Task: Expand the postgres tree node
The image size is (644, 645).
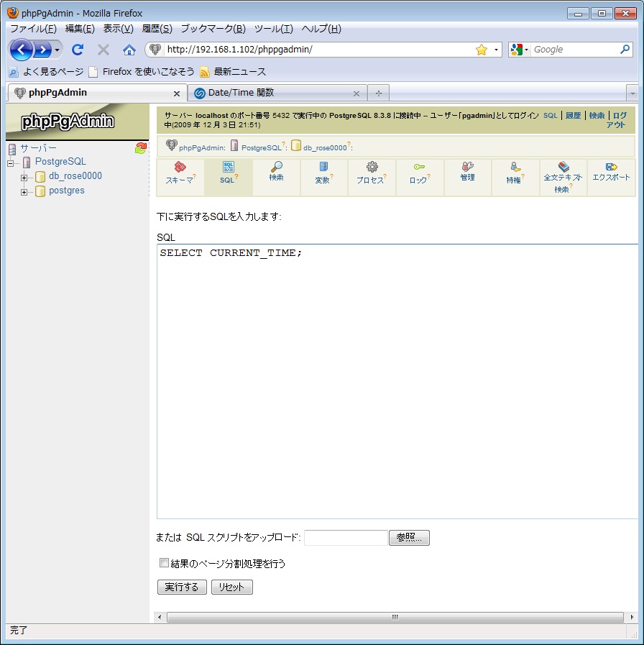Action: [x=24, y=193]
